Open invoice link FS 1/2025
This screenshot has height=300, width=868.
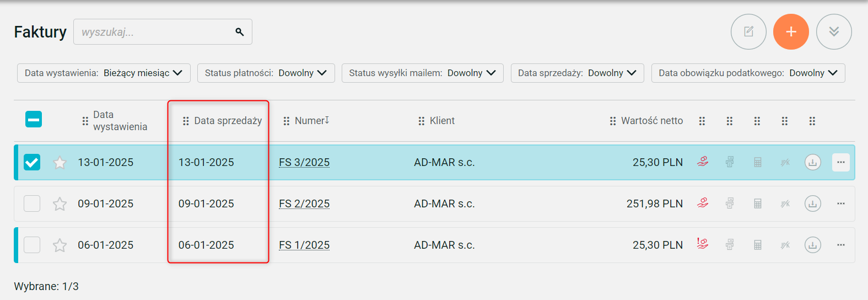(304, 245)
